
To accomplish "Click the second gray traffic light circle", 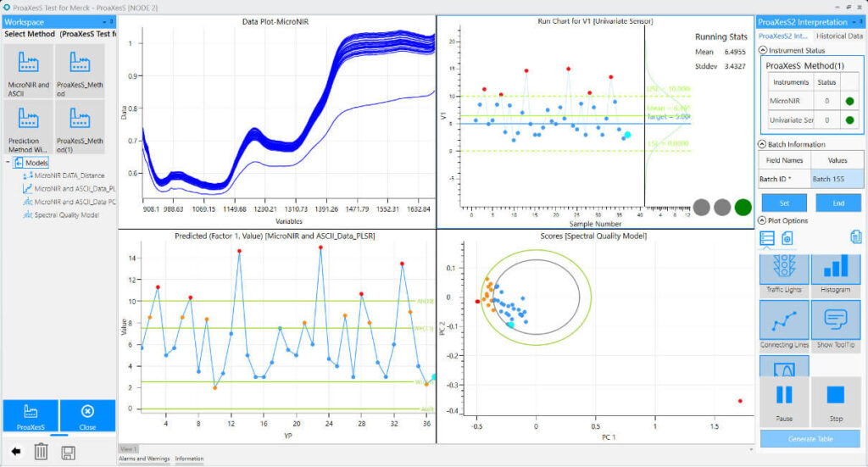I will 722,208.
